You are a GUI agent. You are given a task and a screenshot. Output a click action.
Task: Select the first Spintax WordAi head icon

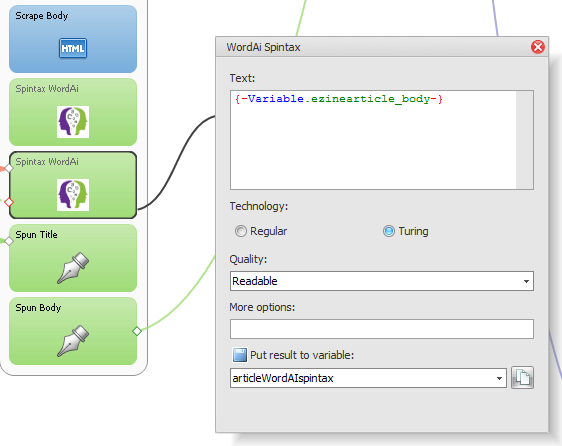click(73, 122)
